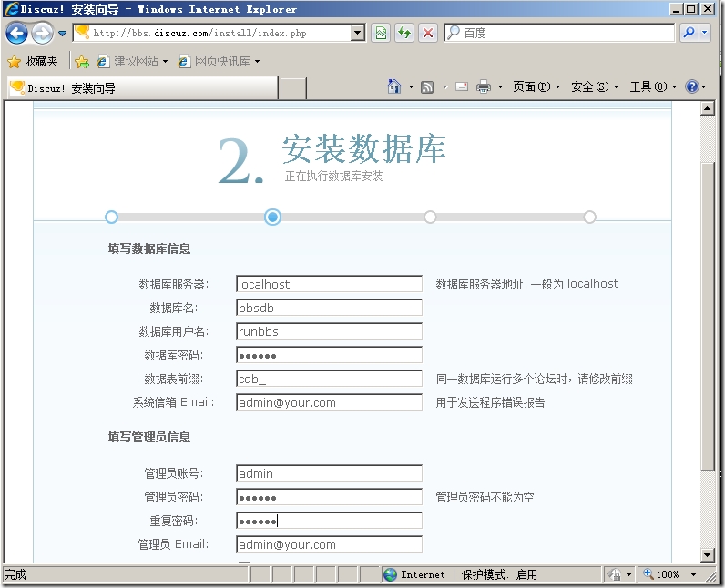Click the 数据库用户名 runbbs field
725x588 pixels.
[x=329, y=331]
